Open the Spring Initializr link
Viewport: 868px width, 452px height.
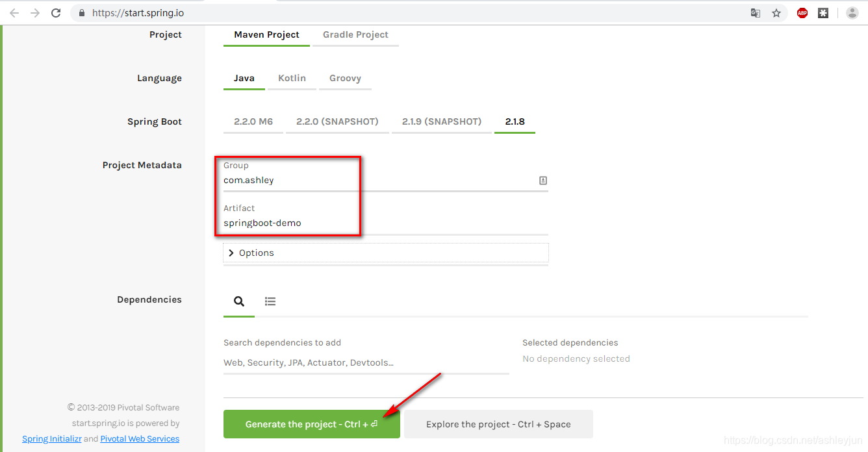click(52, 439)
